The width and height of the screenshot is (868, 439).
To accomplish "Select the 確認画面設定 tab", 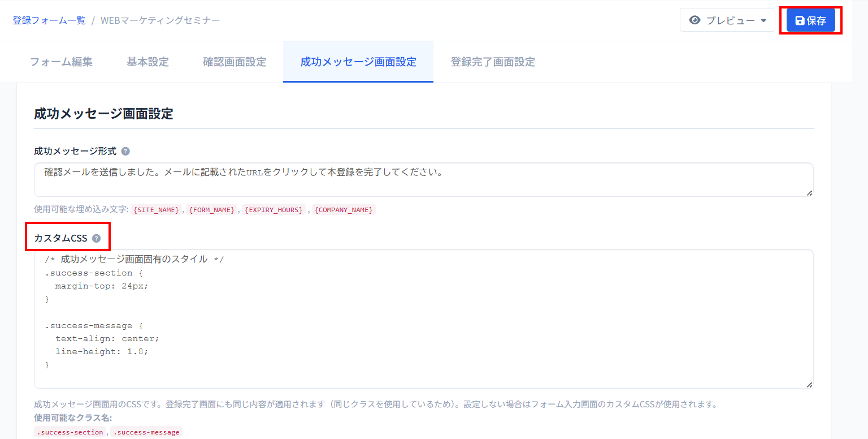I will tap(235, 62).
